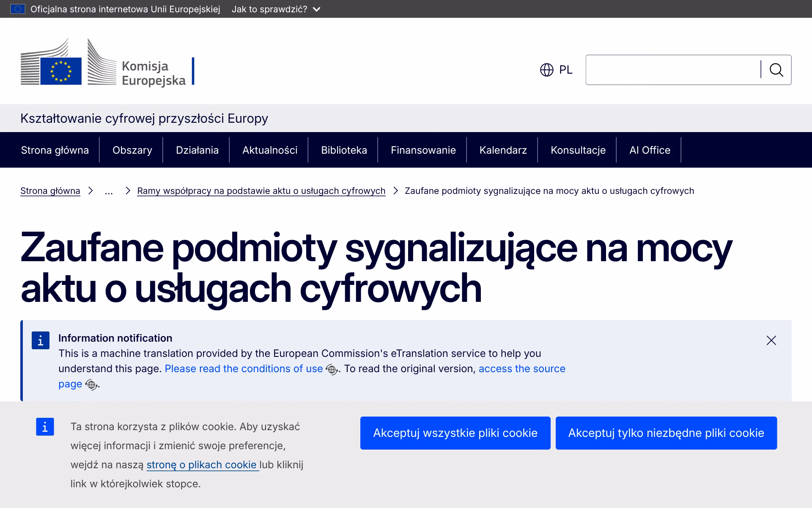Open Ramy współpracy breadcrumb link
This screenshot has height=508, width=812.
point(261,191)
